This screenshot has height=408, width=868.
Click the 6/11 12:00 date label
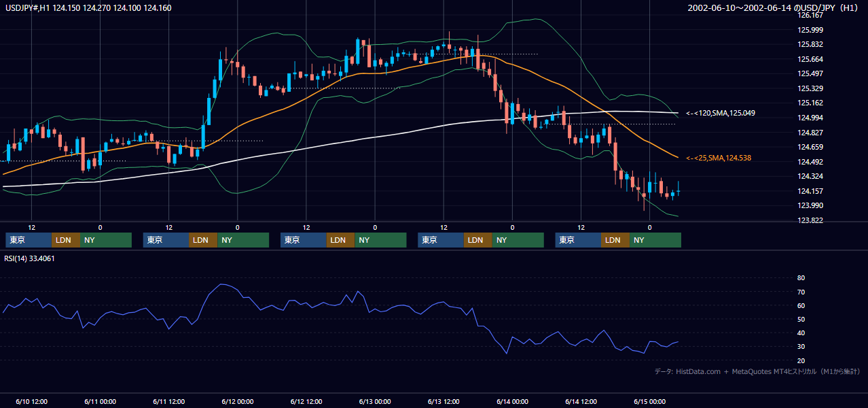pyautogui.click(x=168, y=401)
